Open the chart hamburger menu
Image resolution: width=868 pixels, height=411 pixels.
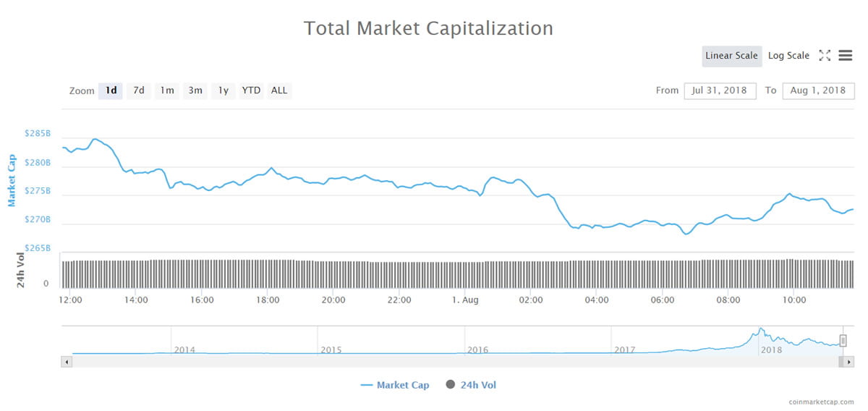coord(845,56)
